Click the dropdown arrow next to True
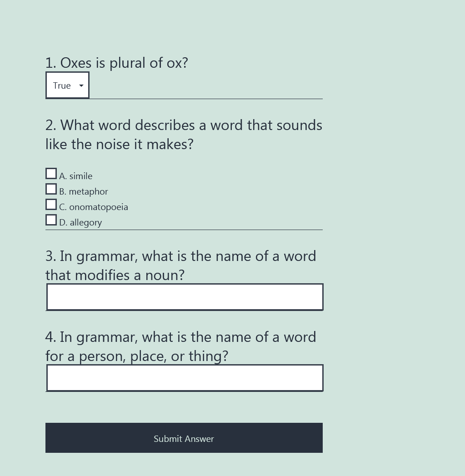The height and width of the screenshot is (476, 465). coord(81,85)
